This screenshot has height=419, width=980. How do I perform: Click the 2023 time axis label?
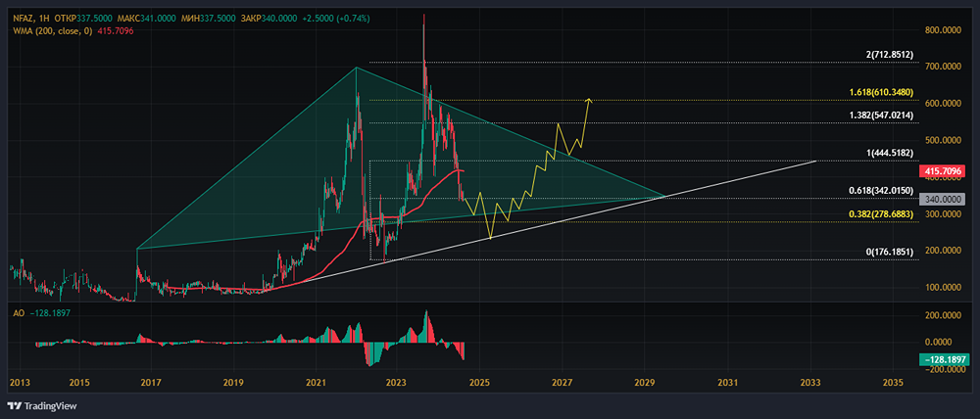point(397,382)
